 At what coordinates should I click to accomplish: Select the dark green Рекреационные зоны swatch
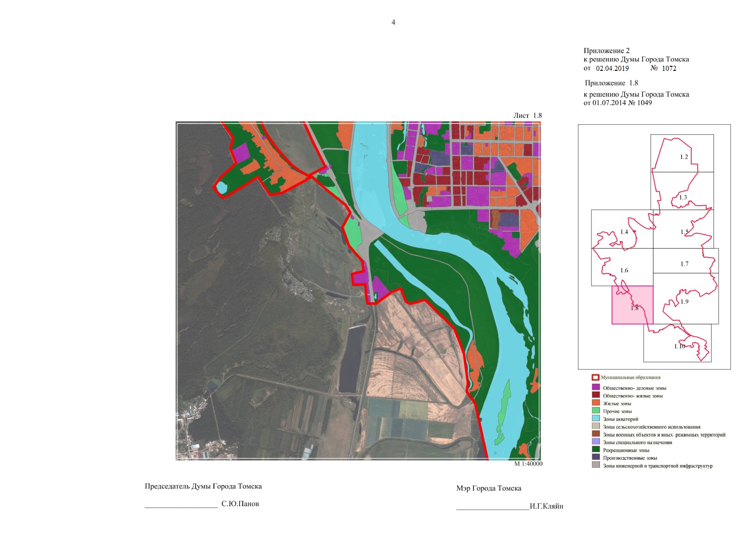tap(596, 449)
